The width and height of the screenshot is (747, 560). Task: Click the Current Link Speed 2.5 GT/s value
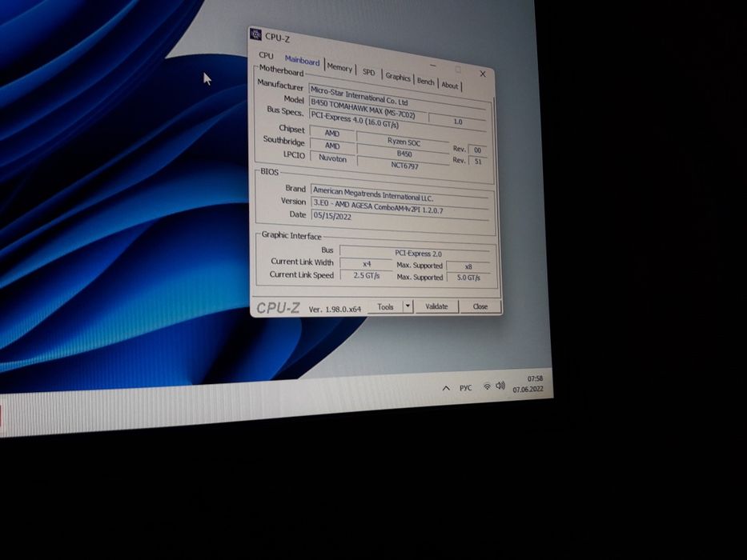367,275
